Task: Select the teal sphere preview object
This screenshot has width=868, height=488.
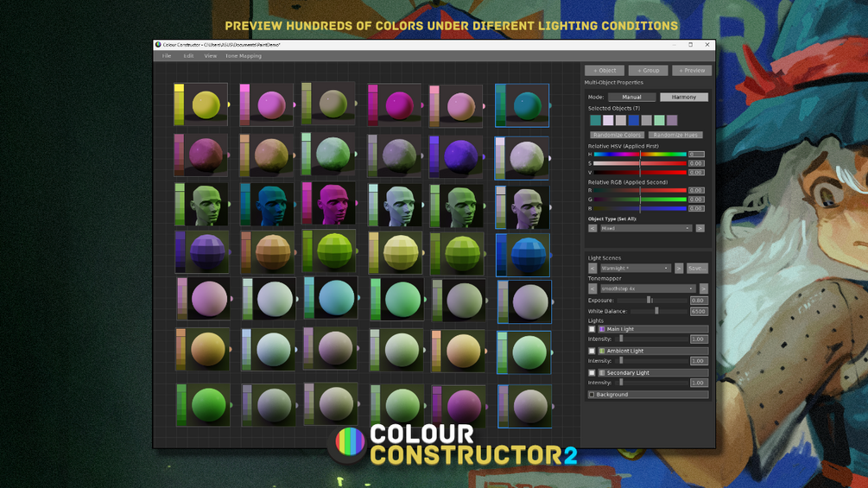Action: pyautogui.click(x=527, y=105)
